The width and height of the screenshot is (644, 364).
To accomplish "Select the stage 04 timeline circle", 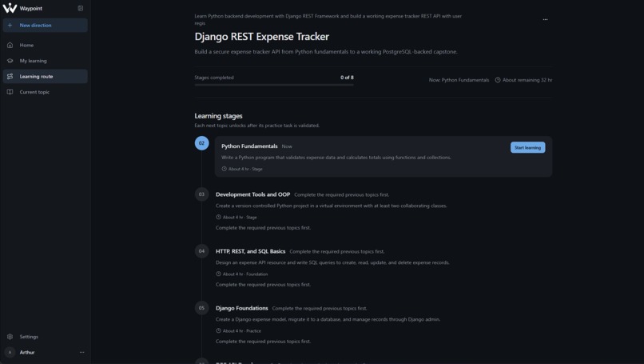I will (x=201, y=251).
